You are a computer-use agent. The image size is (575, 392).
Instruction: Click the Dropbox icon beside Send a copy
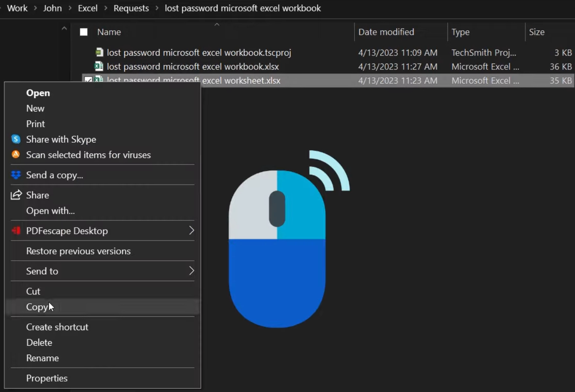click(x=16, y=175)
